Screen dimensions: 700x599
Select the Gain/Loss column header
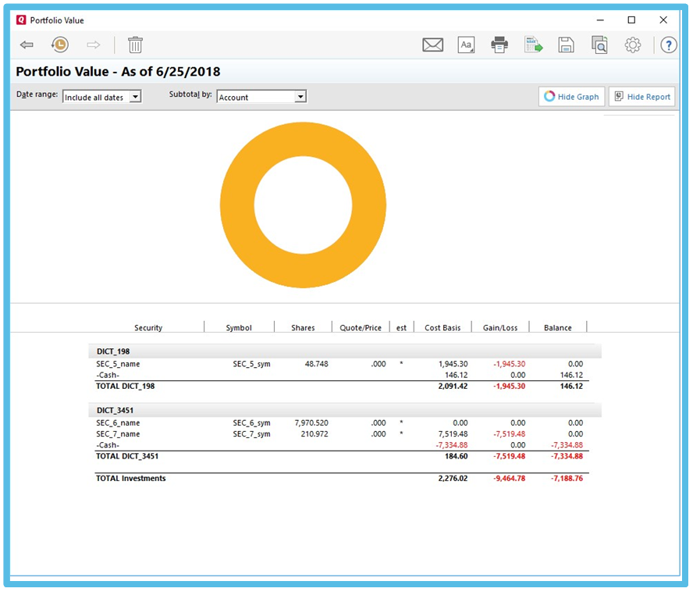(x=500, y=328)
